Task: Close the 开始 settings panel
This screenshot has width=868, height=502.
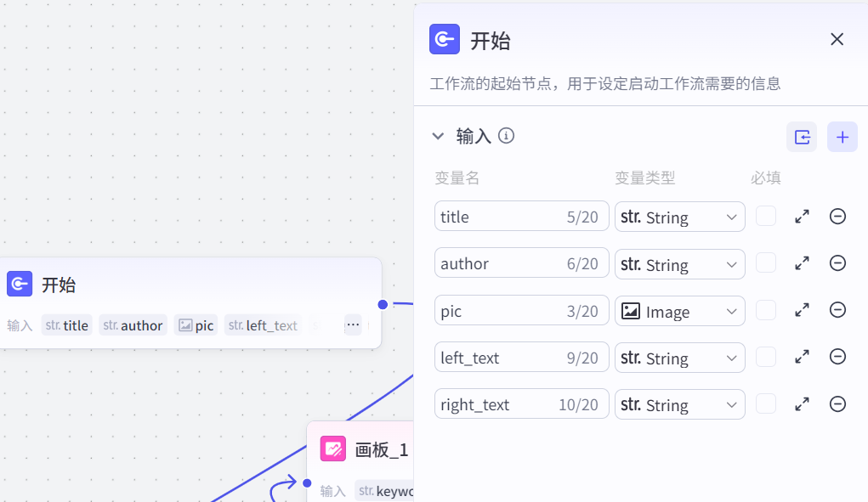Action: 837,39
